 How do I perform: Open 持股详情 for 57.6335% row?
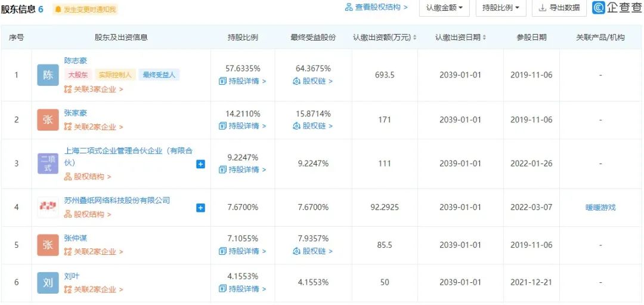pos(242,81)
